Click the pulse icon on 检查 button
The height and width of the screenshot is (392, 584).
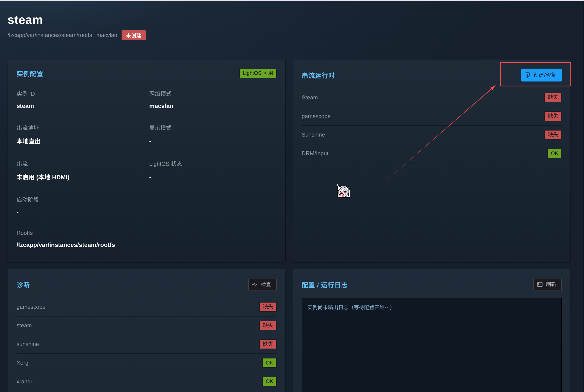pyautogui.click(x=255, y=284)
